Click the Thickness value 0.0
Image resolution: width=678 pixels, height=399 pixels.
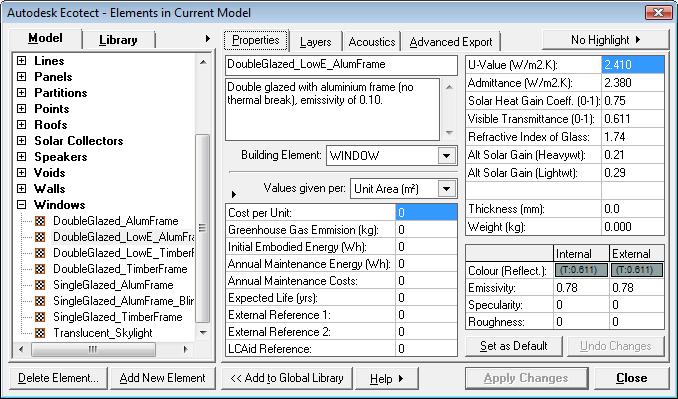633,209
